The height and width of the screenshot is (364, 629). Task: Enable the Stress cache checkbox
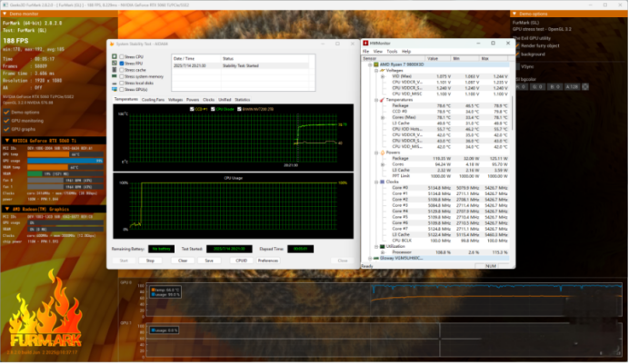click(122, 70)
